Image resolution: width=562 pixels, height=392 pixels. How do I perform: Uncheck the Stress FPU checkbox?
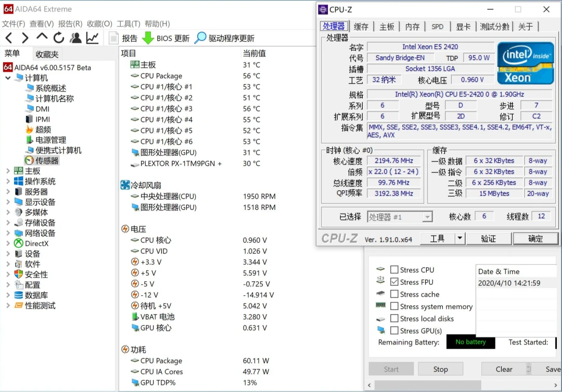pos(394,282)
